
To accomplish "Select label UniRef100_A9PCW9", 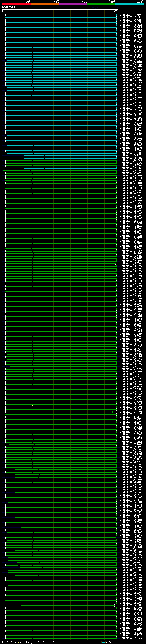I will pyautogui.click(x=131, y=93).
